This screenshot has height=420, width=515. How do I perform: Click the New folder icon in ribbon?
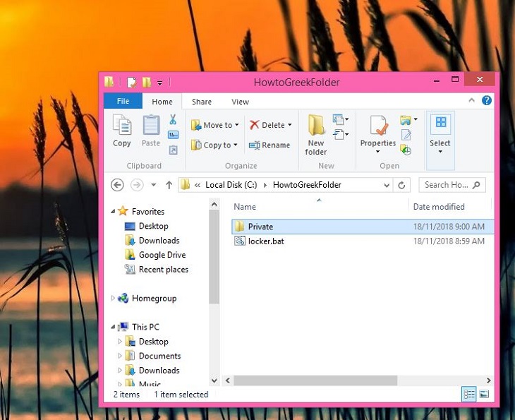tap(316, 125)
